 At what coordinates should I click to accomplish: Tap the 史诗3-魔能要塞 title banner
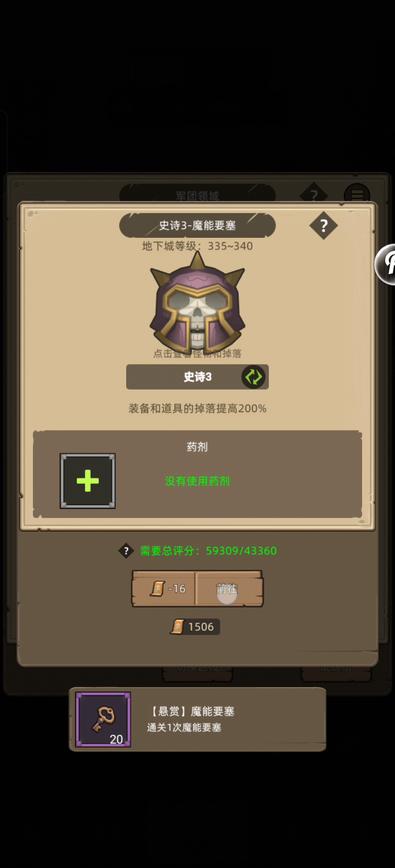[198, 225]
